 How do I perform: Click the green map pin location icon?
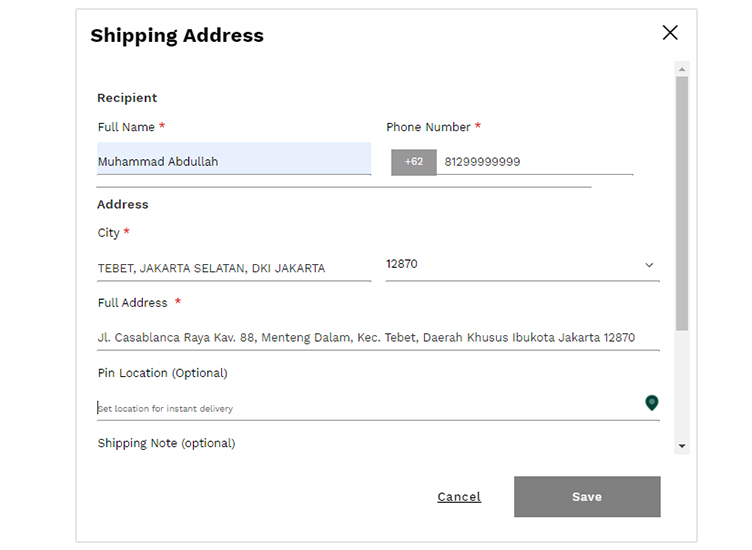pos(651,403)
